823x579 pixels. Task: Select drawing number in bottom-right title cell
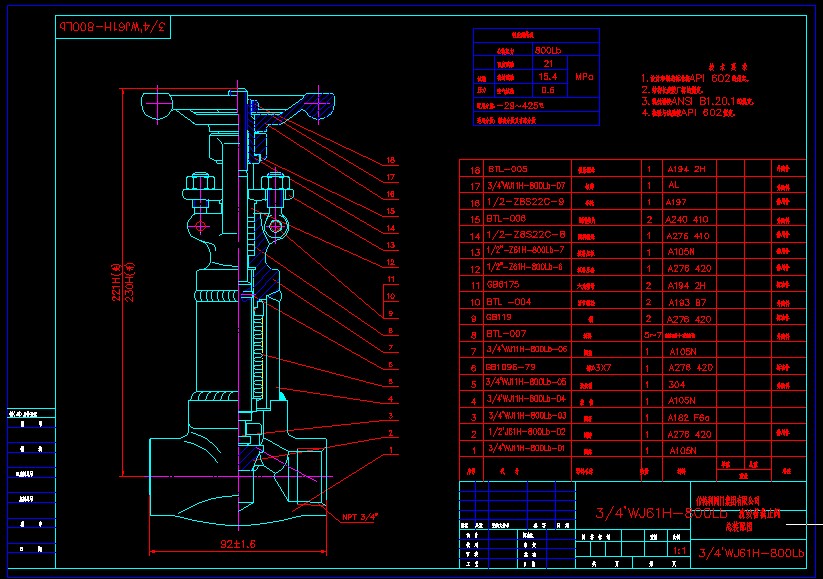click(x=749, y=553)
